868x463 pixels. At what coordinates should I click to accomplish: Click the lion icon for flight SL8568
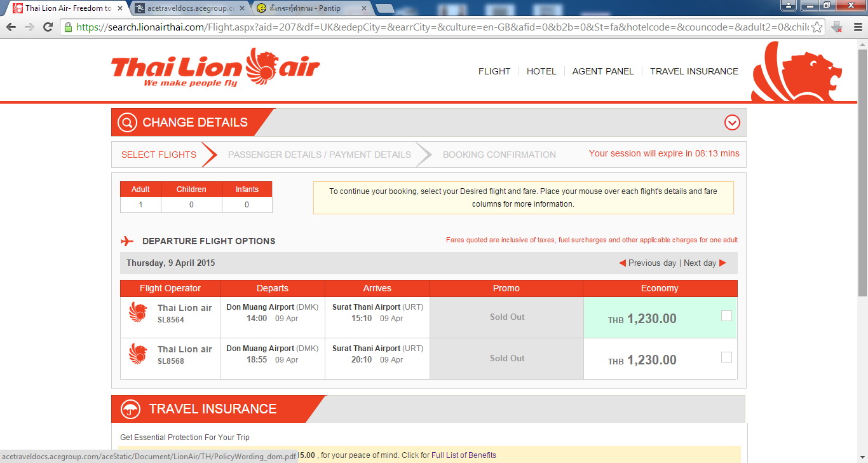tap(138, 353)
